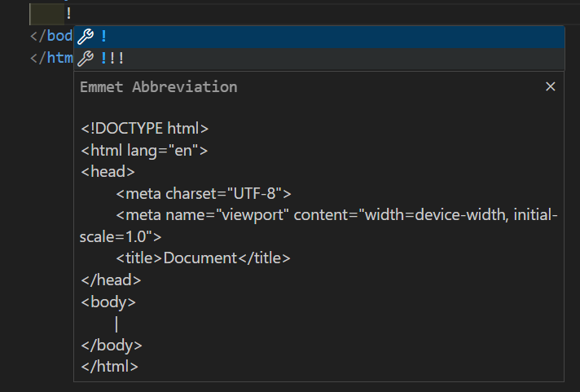Click the html lang="en" line in the preview
Image resolution: width=580 pixels, height=392 pixels.
tap(144, 150)
